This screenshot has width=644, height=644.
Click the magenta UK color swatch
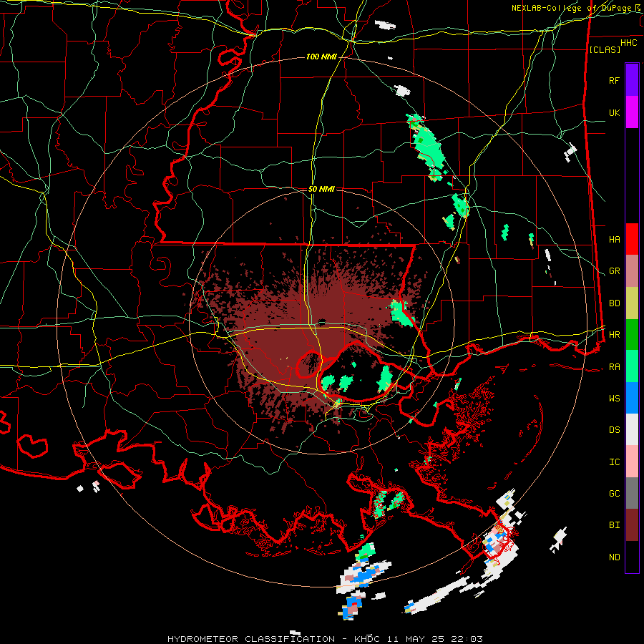(632, 112)
